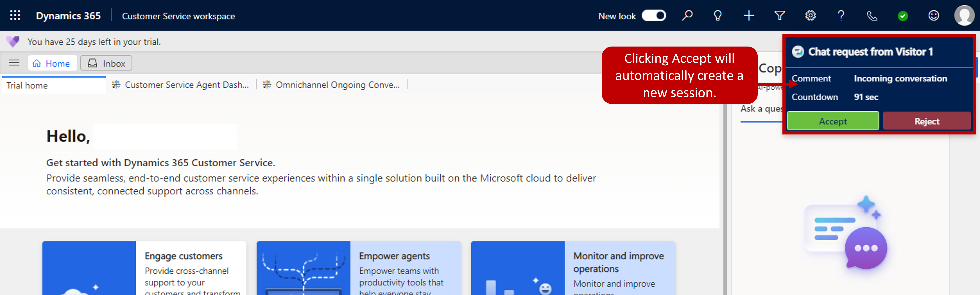Open the Inbox tab
980x295 pixels.
click(106, 63)
